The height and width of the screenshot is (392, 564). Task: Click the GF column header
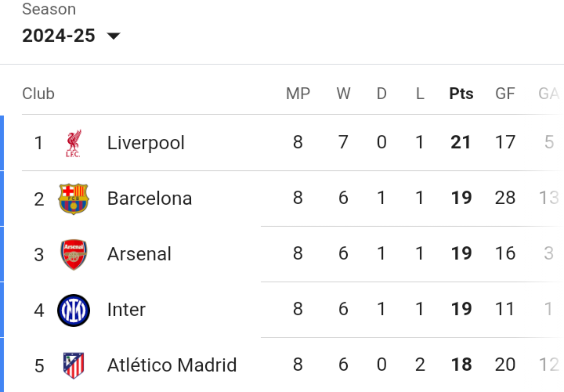pyautogui.click(x=505, y=94)
